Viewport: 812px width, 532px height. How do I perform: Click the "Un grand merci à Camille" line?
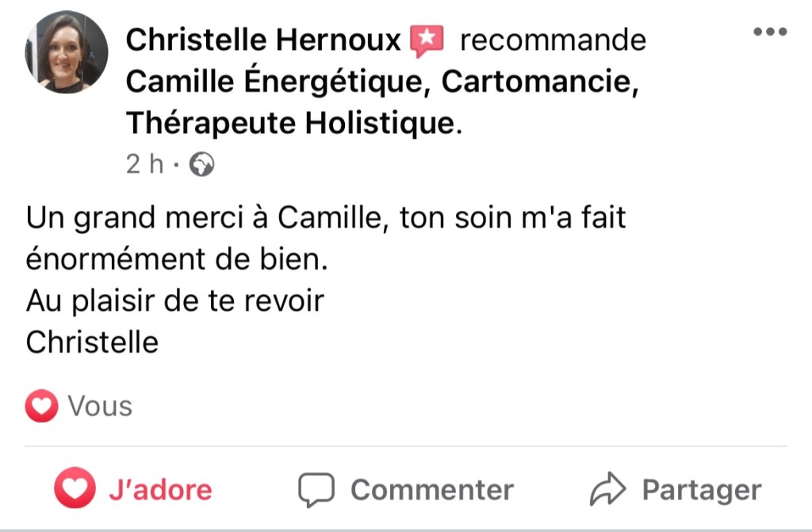point(326,218)
